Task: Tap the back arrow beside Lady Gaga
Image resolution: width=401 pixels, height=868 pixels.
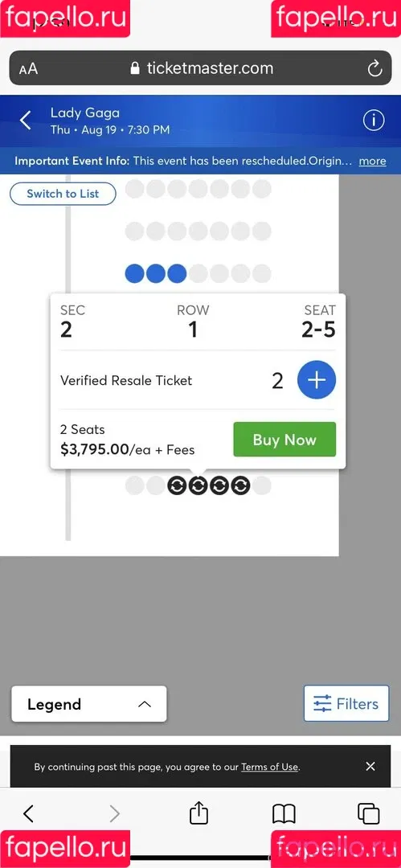Action: click(26, 120)
